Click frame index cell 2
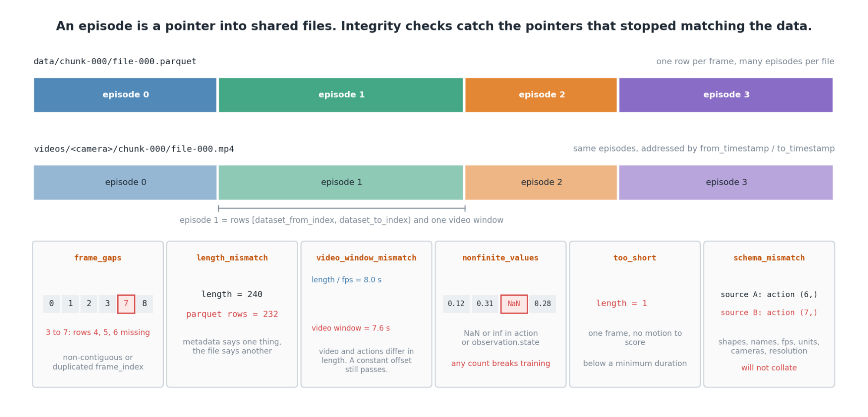 (89, 304)
